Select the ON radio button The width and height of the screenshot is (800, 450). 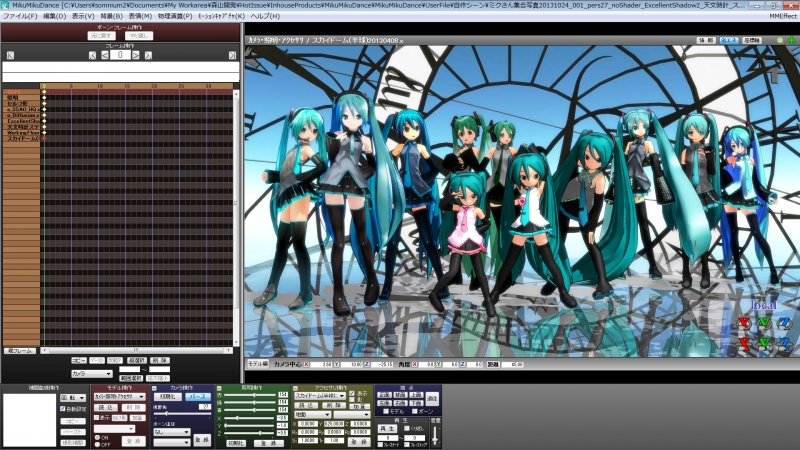point(97,438)
